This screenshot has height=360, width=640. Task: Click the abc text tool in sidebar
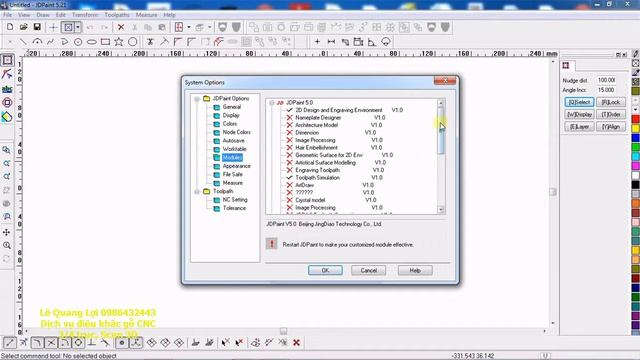tap(7, 89)
